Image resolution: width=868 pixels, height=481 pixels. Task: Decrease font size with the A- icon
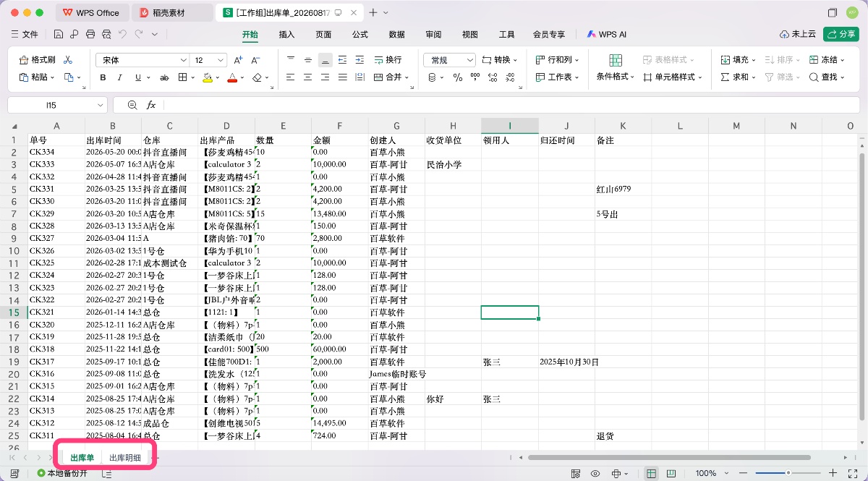pos(255,60)
